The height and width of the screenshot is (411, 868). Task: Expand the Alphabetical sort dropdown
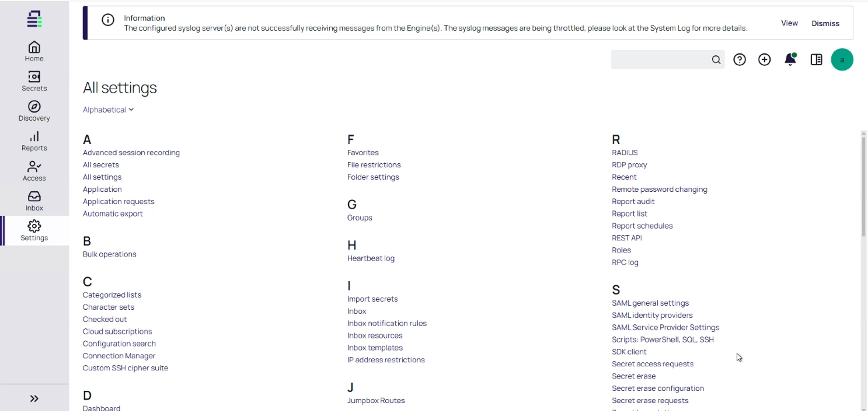pos(108,110)
